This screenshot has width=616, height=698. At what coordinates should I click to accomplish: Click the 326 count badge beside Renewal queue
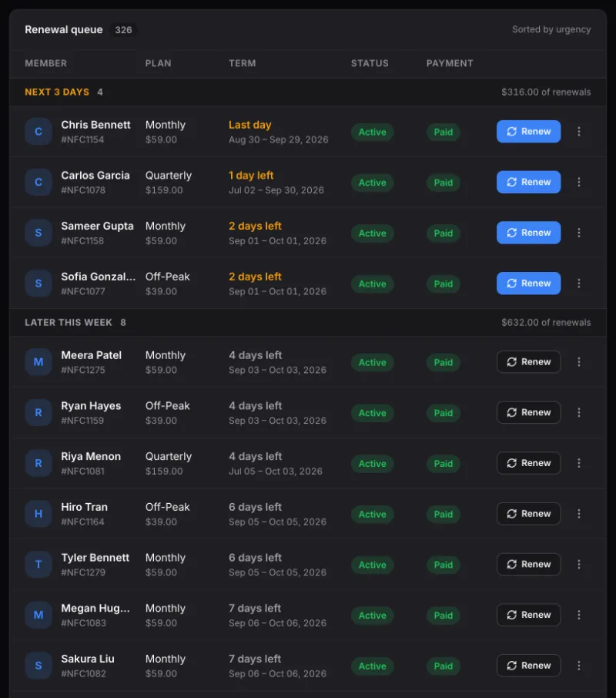(123, 30)
